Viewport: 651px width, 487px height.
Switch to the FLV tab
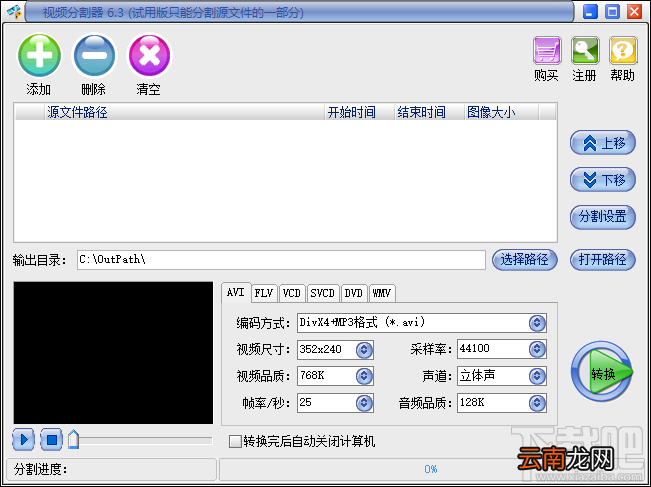(264, 293)
